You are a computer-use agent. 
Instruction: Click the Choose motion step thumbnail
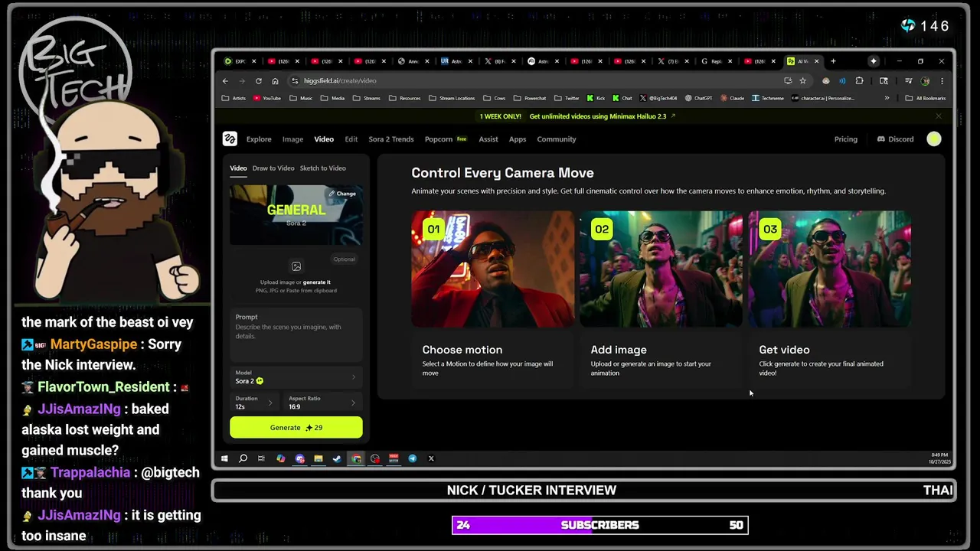(493, 269)
